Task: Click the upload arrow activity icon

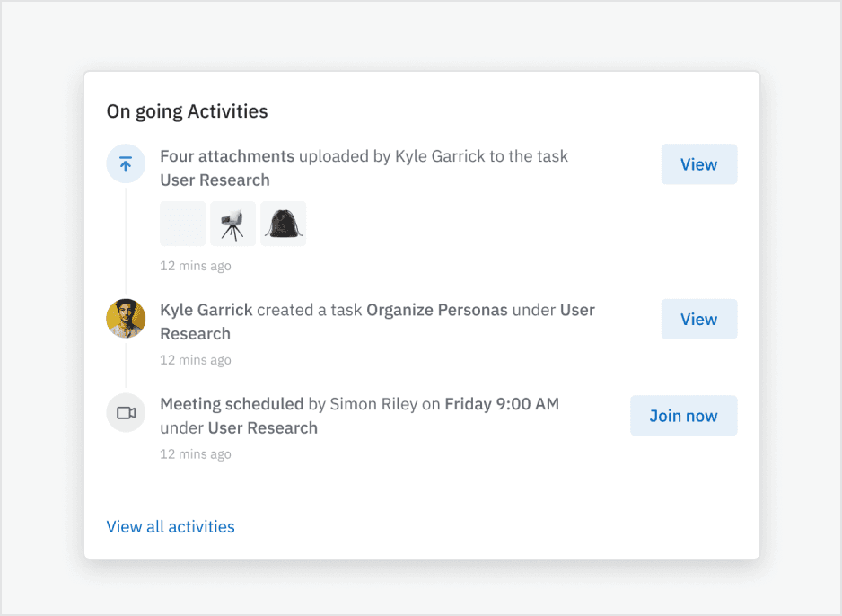Action: (x=126, y=164)
